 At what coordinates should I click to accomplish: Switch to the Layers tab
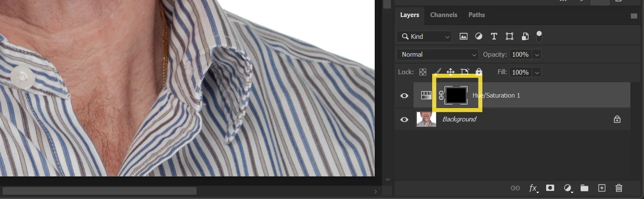(410, 15)
